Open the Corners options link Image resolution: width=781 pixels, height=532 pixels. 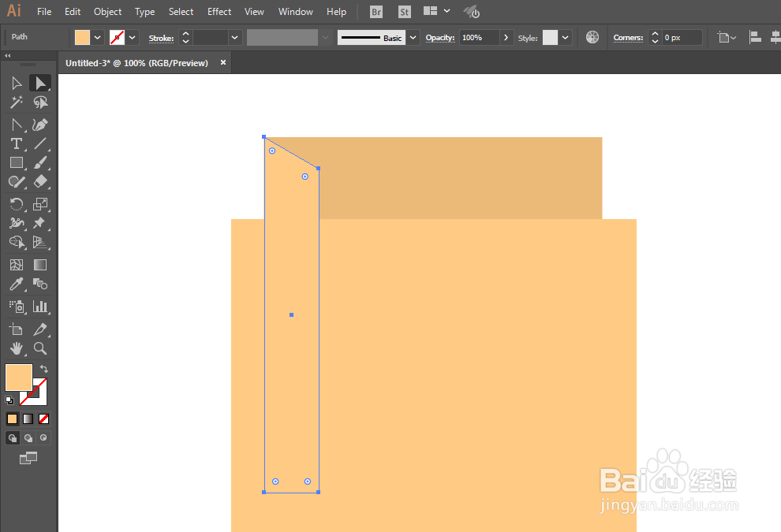pyautogui.click(x=628, y=38)
